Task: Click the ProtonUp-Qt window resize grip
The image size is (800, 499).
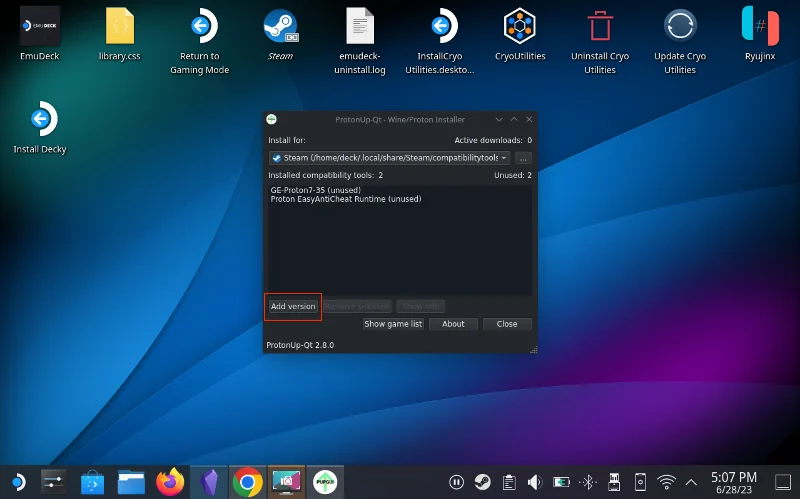Action: tap(534, 350)
